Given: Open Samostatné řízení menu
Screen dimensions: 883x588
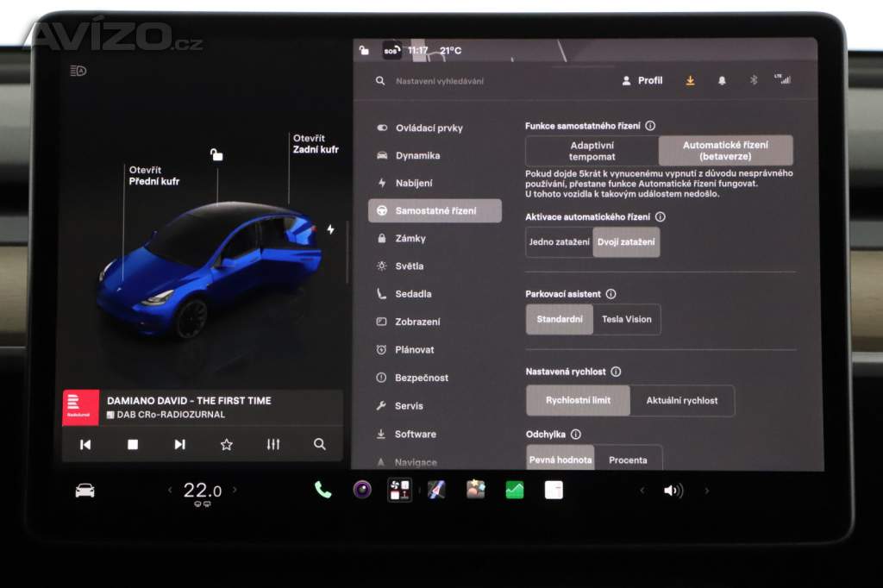Looking at the screenshot, I should point(435,210).
